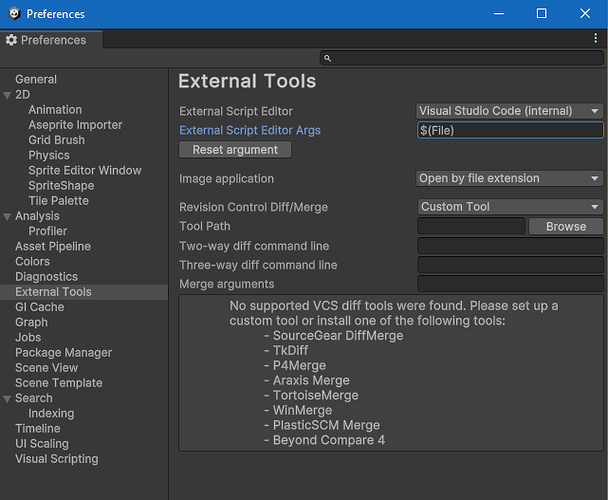Collapse the Search tree section
The width and height of the screenshot is (608, 500).
click(8, 398)
